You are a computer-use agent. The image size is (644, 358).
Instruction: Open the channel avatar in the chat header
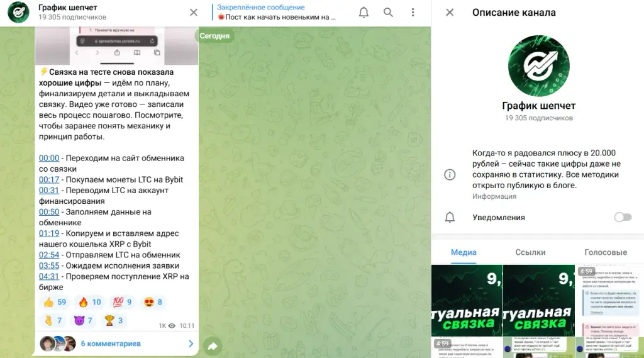click(x=18, y=13)
